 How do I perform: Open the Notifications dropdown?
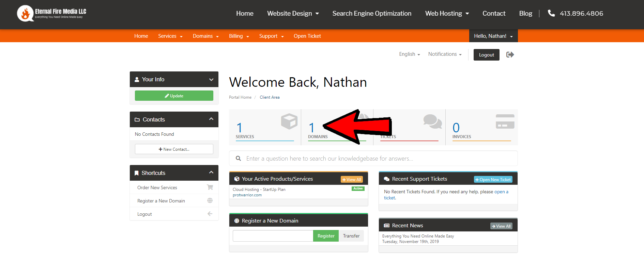445,54
